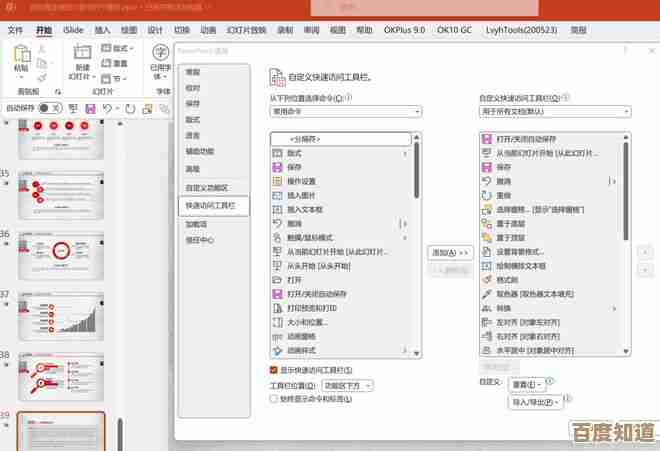The image size is (660, 451).
Task: Click Undo arrow on quick access toolbar
Action: click(107, 109)
